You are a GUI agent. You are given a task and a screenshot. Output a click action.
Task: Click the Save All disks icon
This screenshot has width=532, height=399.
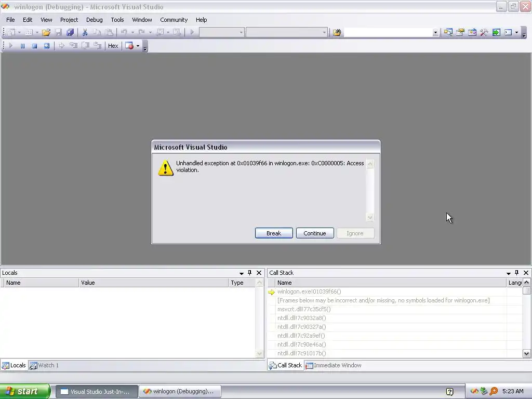[x=70, y=32]
